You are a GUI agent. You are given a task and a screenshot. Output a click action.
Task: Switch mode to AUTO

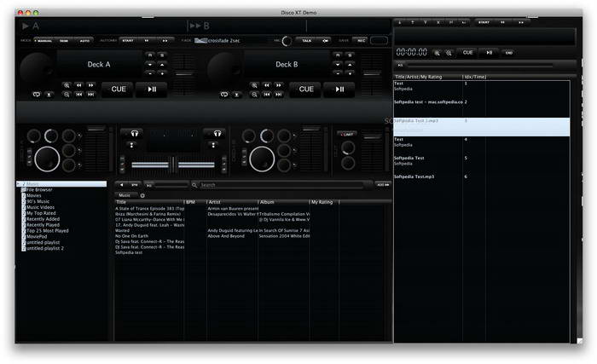tap(84, 40)
